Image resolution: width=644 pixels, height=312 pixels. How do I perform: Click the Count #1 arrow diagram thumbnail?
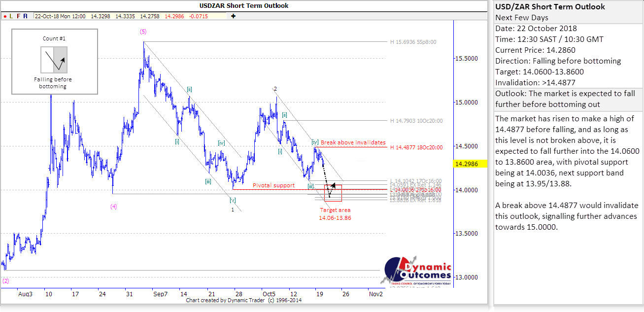[x=53, y=60]
